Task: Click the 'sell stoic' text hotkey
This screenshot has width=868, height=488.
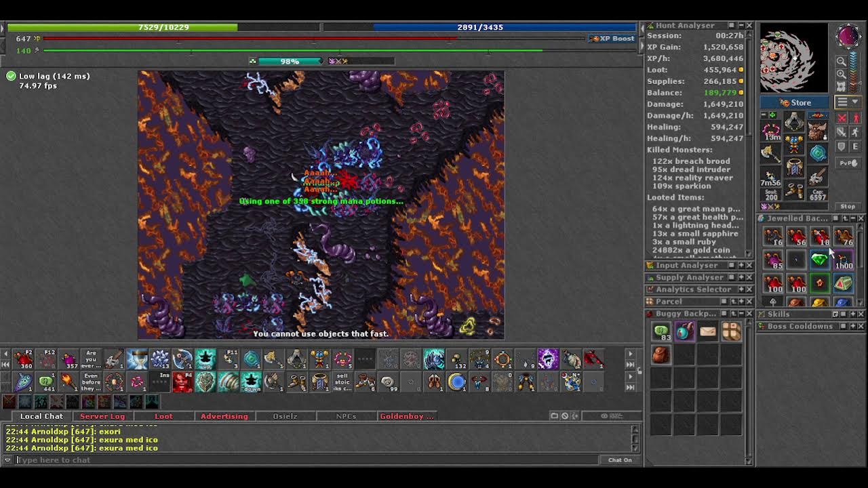Action: [342, 382]
